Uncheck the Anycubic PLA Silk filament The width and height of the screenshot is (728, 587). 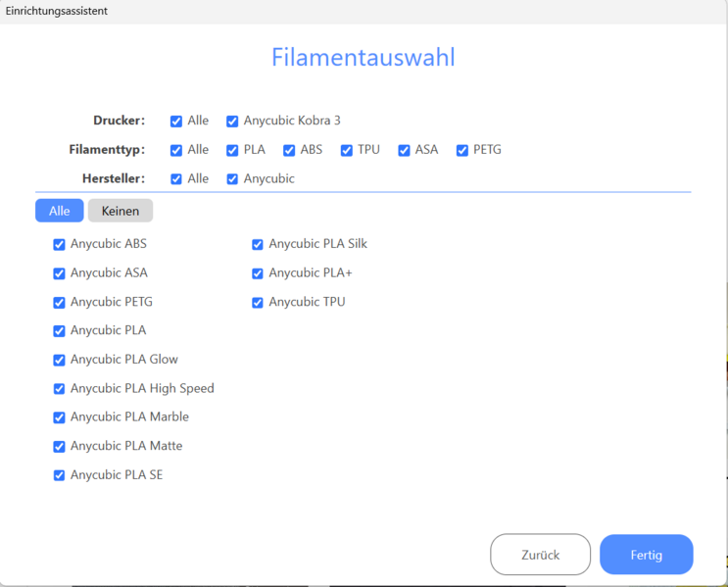(x=258, y=245)
